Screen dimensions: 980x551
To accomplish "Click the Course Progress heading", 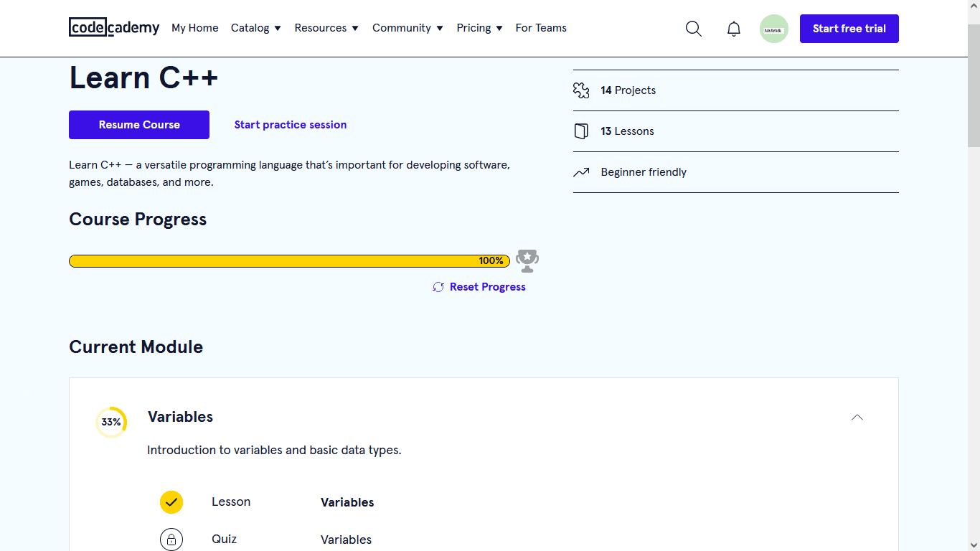I will pyautogui.click(x=138, y=220).
